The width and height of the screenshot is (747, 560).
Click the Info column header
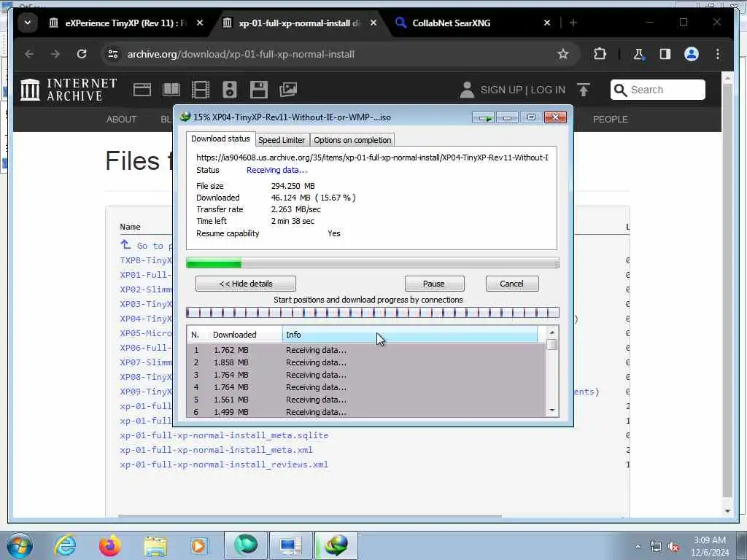[410, 335]
